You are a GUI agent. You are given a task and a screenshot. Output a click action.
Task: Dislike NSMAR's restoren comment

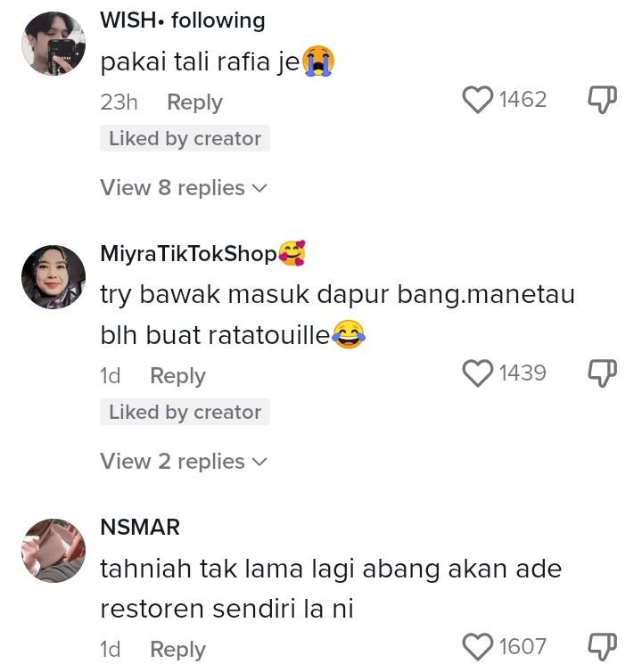[602, 647]
